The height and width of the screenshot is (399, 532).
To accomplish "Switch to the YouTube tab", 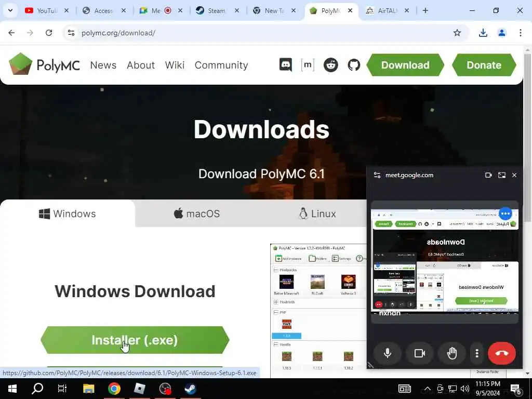I will pos(46,11).
